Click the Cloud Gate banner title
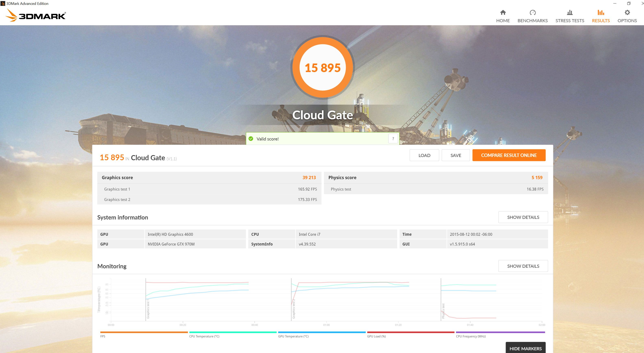The height and width of the screenshot is (353, 644). (x=323, y=115)
